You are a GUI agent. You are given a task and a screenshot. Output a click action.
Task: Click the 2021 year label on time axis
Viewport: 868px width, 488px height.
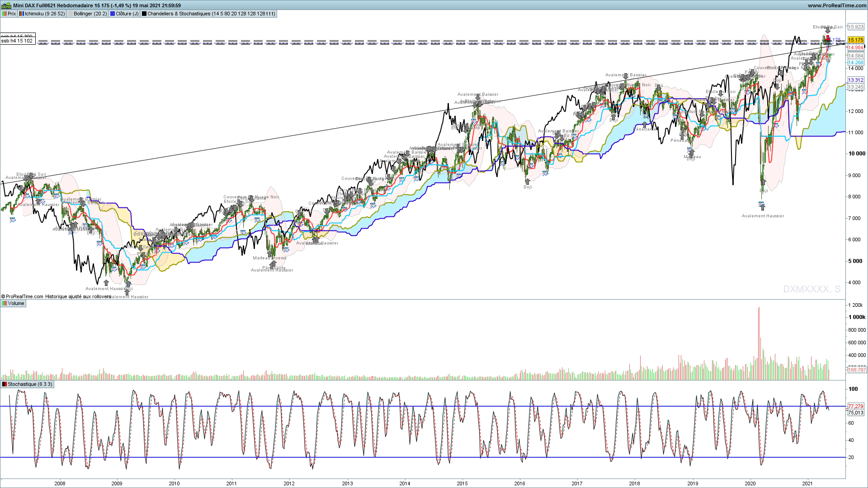pyautogui.click(x=807, y=483)
